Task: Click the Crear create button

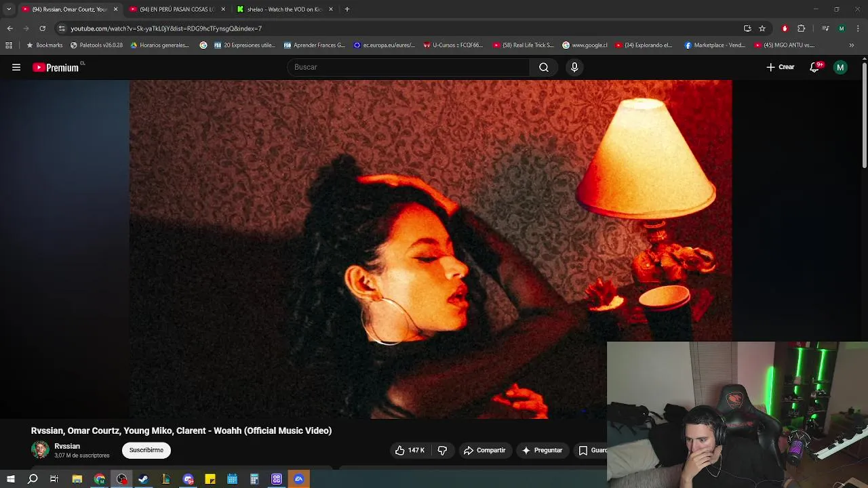Action: click(x=781, y=67)
